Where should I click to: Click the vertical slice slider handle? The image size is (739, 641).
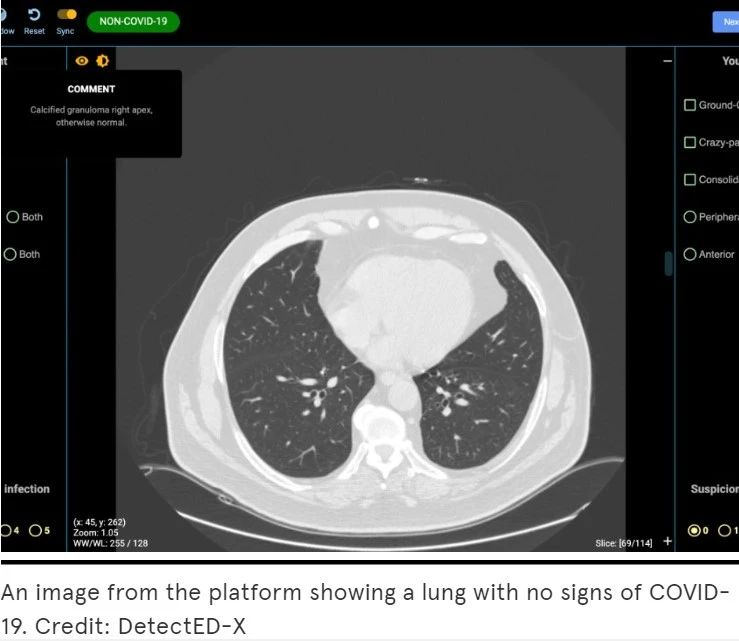[668, 263]
